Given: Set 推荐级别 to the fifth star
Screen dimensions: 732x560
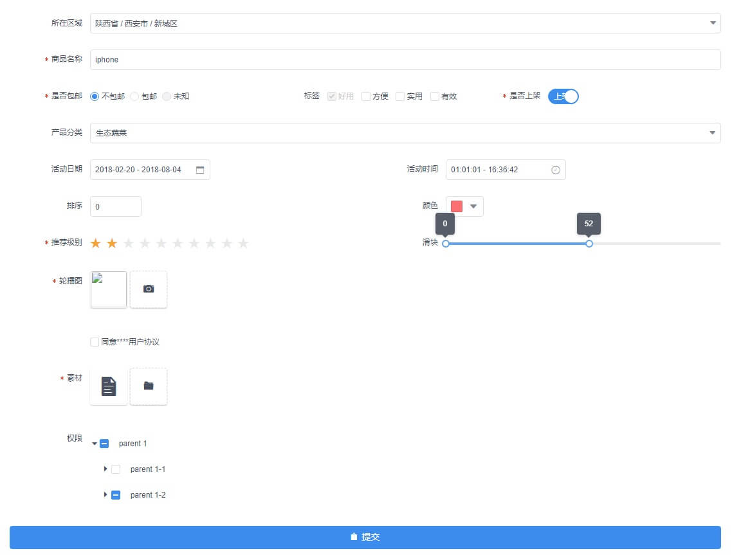Looking at the screenshot, I should 161,243.
